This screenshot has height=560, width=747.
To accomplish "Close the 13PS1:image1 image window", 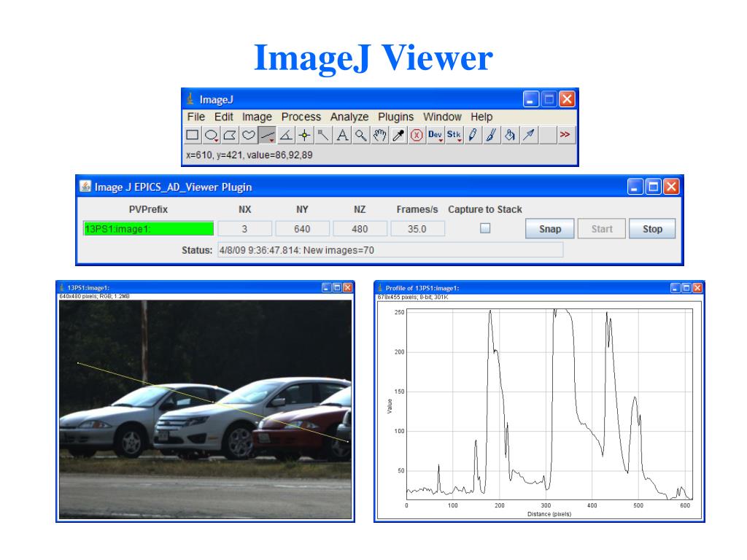I will click(x=348, y=287).
